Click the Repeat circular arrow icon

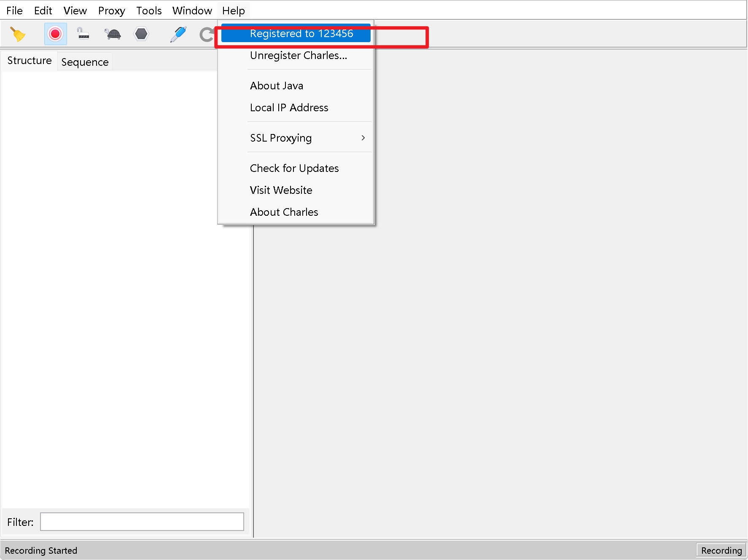tap(207, 35)
